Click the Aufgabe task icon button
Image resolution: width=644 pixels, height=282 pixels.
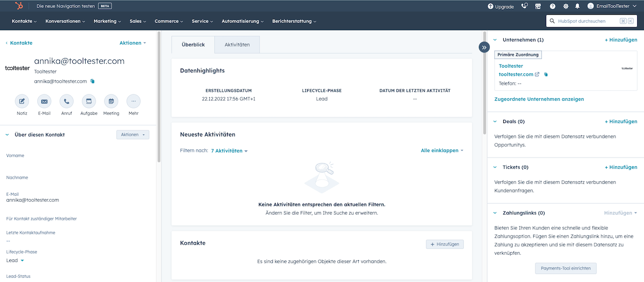[x=89, y=101]
